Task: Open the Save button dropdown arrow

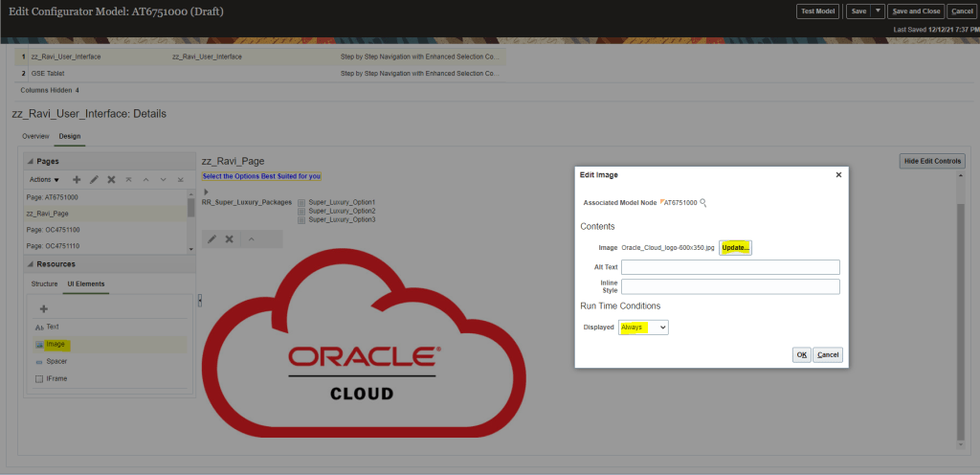Action: 879,11
